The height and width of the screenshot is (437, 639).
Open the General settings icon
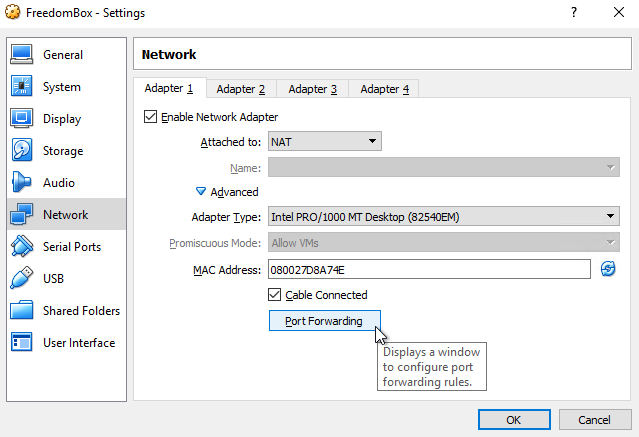[22, 55]
